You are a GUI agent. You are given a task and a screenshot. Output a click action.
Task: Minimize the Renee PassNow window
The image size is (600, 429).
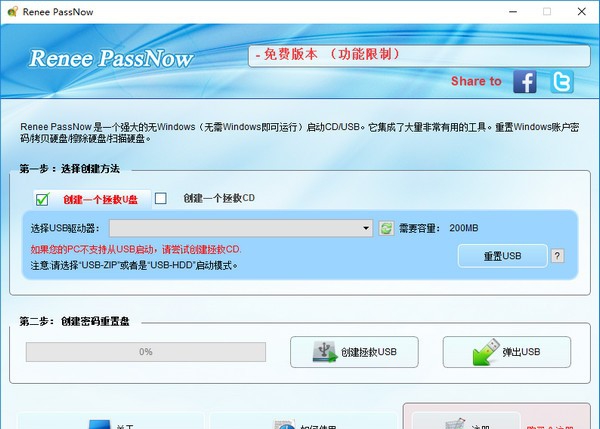[x=513, y=11]
